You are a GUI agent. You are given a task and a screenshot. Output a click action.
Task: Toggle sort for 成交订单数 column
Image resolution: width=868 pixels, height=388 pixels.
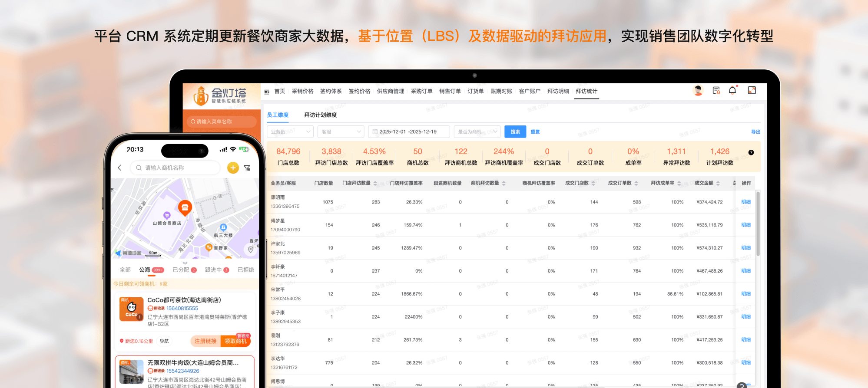pos(636,183)
